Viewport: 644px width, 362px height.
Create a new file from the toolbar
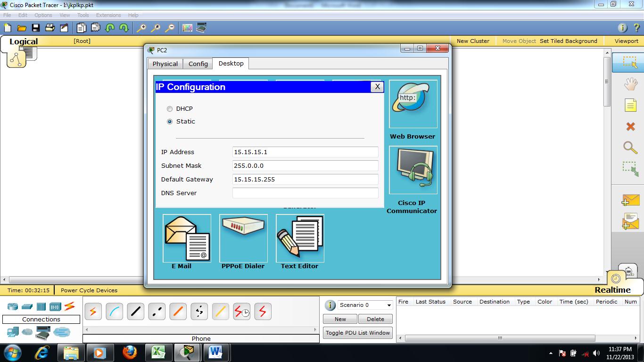tap(8, 28)
